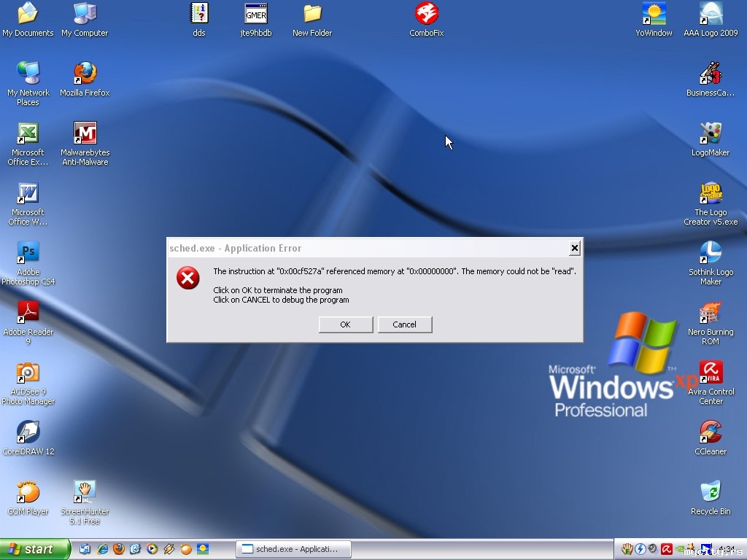Image resolution: width=747 pixels, height=560 pixels.
Task: Select the GMER jte9hbdb icon
Action: [256, 20]
